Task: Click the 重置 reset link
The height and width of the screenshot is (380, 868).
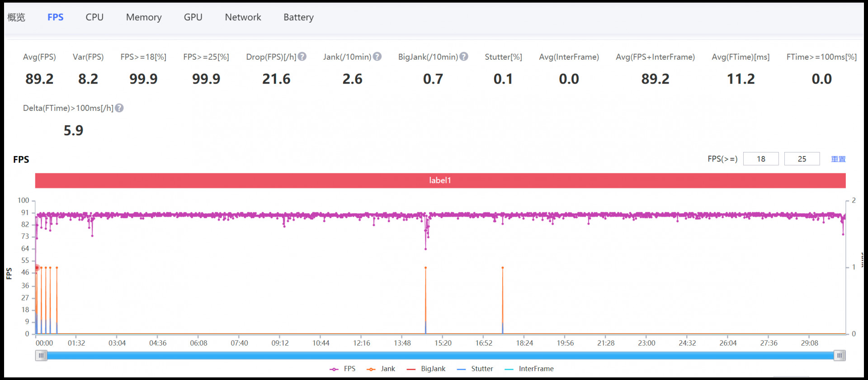Action: 838,159
